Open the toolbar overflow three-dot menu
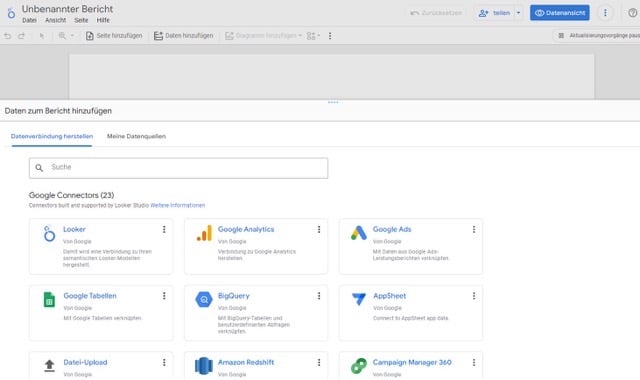The image size is (640, 380). (x=330, y=36)
